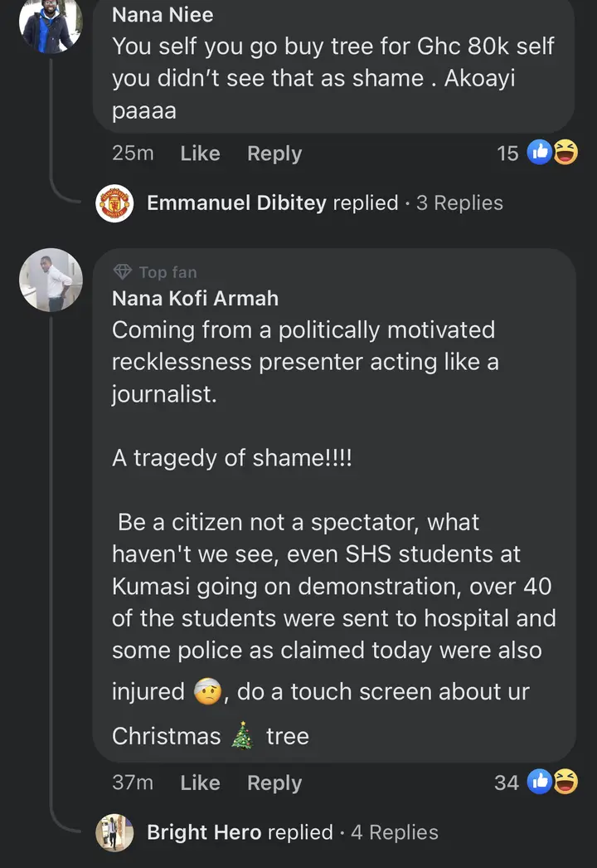Click Nana Niee's profile picture
Image resolution: width=597 pixels, height=868 pixels.
[51, 23]
